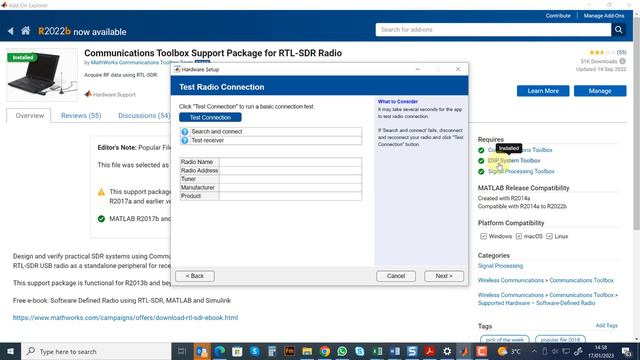Click the Search and connect status icon

point(184,131)
